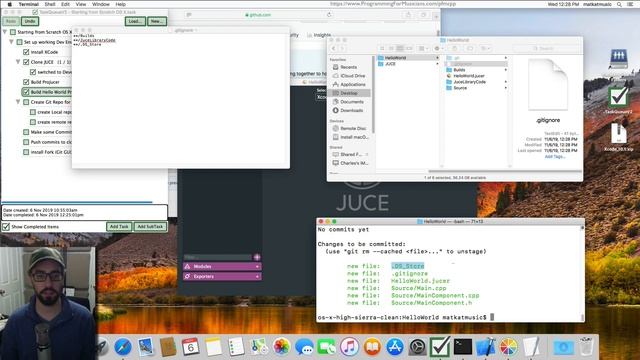Image resolution: width=640 pixels, height=360 pixels.
Task: Open FaceTime in the Dock
Action: tap(327, 347)
